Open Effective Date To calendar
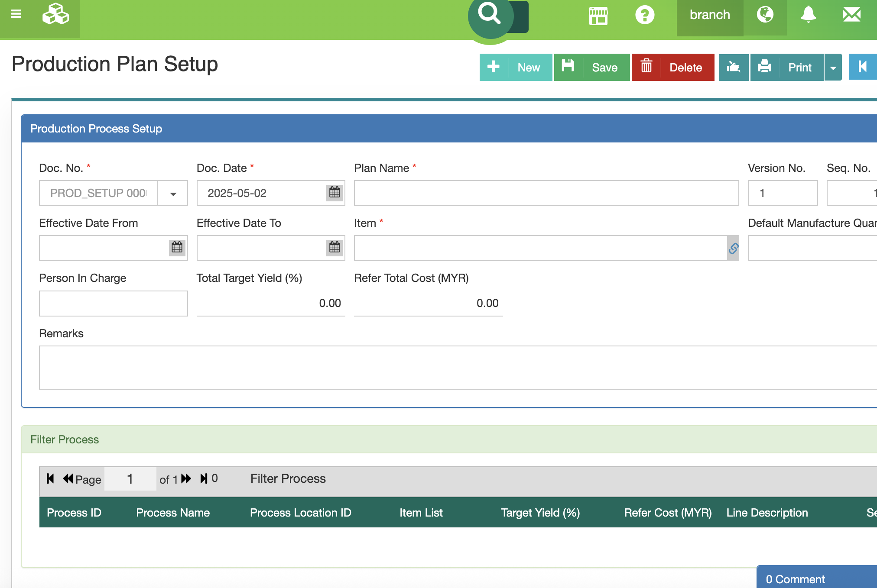Viewport: 877px width, 588px height. pos(335,247)
